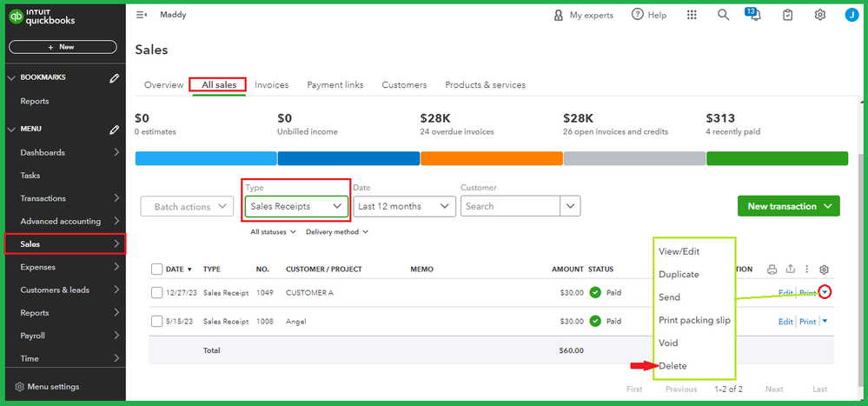Open Reports under Bookmarks
The image size is (868, 406).
35,102
